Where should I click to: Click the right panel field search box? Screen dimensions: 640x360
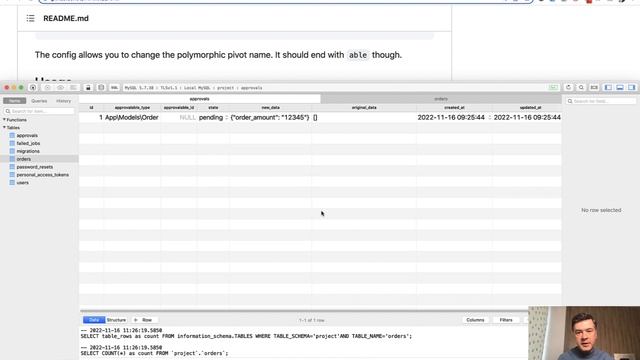tap(601, 101)
